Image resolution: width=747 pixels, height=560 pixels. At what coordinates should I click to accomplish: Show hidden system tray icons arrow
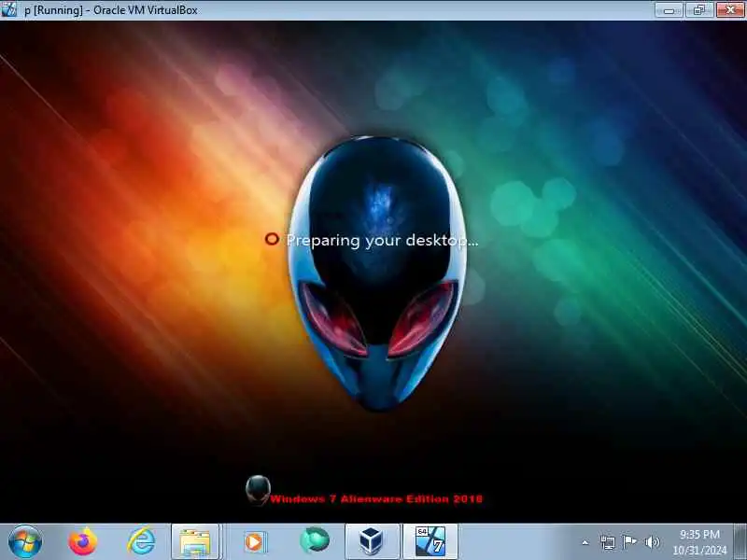(585, 542)
